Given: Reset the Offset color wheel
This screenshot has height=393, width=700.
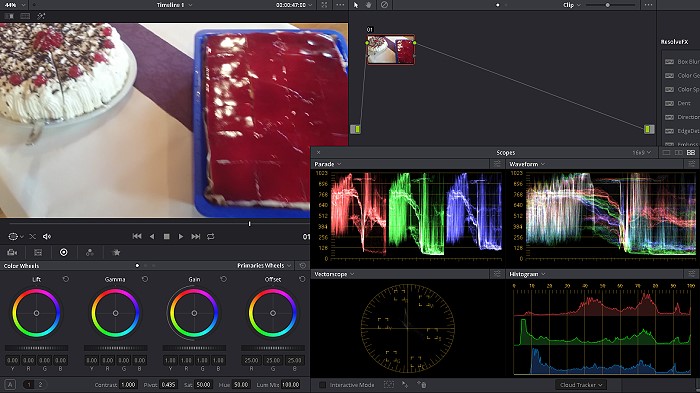Looking at the screenshot, I should click(302, 279).
